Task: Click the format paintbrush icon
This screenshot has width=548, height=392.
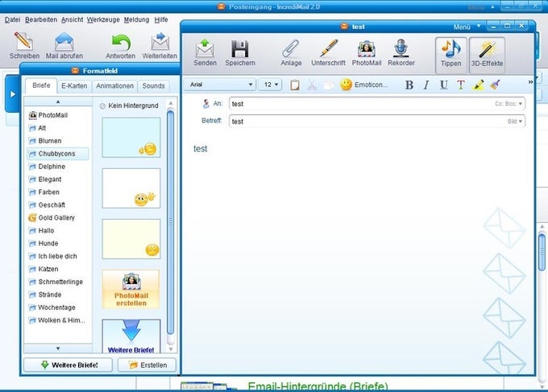Action: click(x=495, y=85)
